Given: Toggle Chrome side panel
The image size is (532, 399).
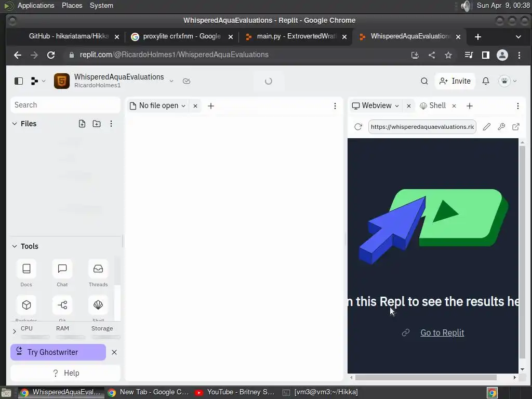Looking at the screenshot, I should [x=486, y=55].
